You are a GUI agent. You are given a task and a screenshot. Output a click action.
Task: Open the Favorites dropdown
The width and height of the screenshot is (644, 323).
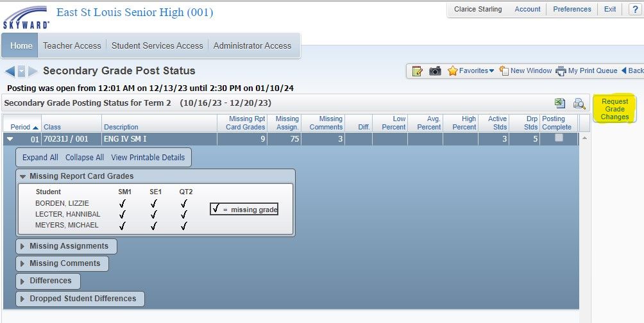pos(471,71)
